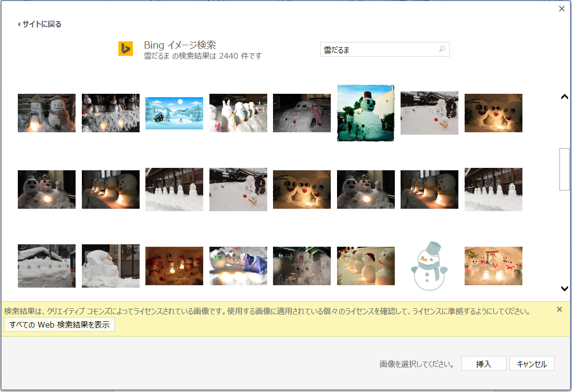
Task: Select the snow pile by window thumbnail
Action: coord(111,266)
